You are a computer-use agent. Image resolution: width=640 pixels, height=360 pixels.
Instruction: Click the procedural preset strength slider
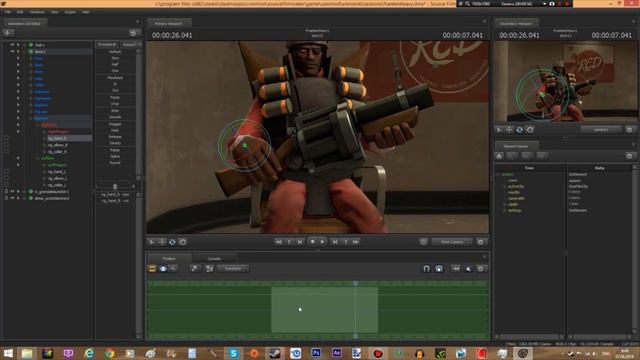[115, 186]
